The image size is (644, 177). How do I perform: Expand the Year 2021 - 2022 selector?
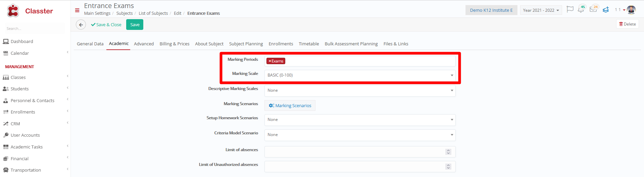[541, 10]
